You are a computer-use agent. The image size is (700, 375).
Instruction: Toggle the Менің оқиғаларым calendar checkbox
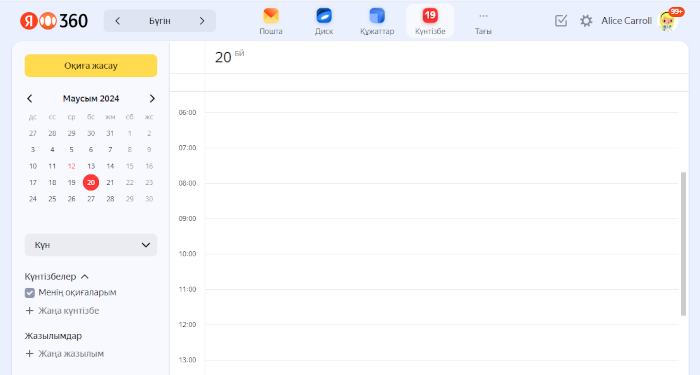[29, 293]
